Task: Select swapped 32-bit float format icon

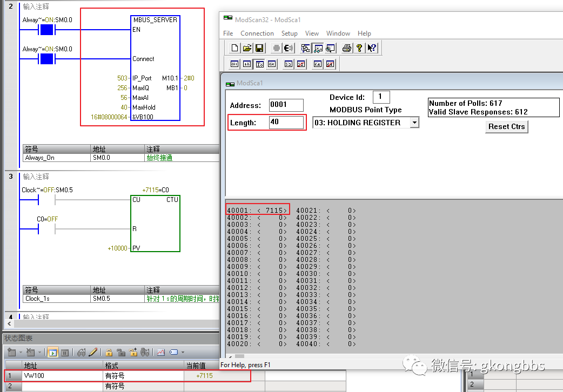Action: coord(301,64)
